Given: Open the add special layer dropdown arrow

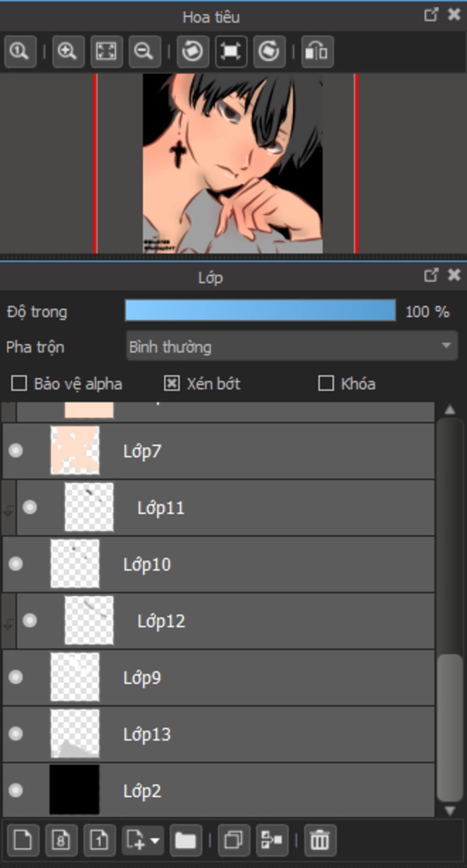Looking at the screenshot, I should click(x=155, y=840).
